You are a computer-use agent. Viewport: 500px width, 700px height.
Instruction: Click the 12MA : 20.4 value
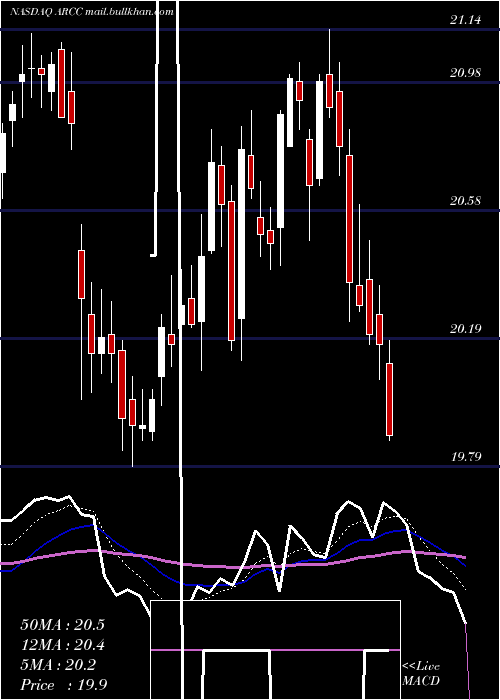[x=62, y=645]
